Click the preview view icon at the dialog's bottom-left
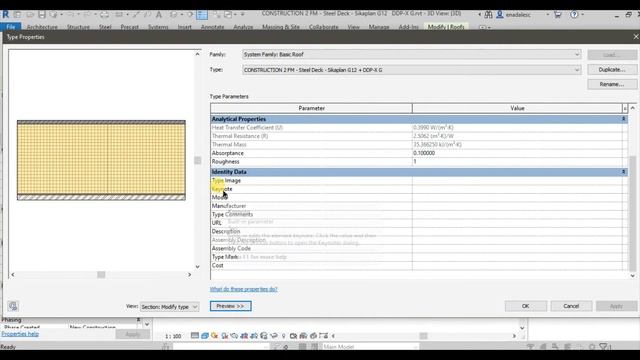Screen dimensions: 640x360 coord(13,306)
